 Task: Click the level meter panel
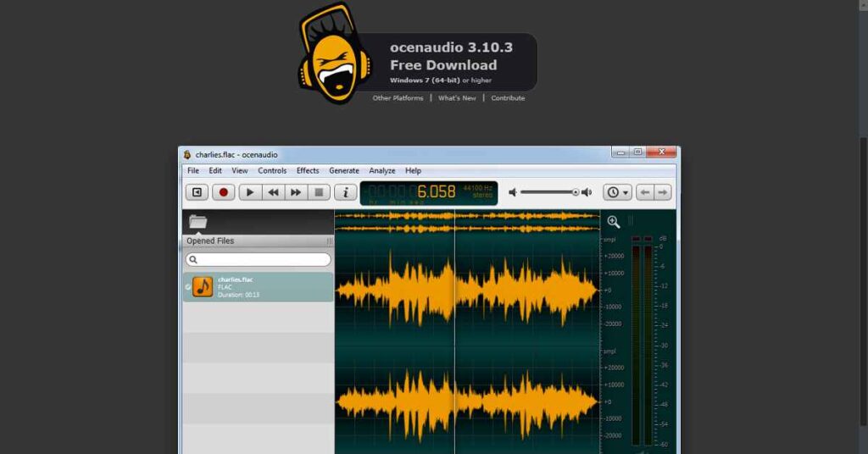[x=648, y=343]
